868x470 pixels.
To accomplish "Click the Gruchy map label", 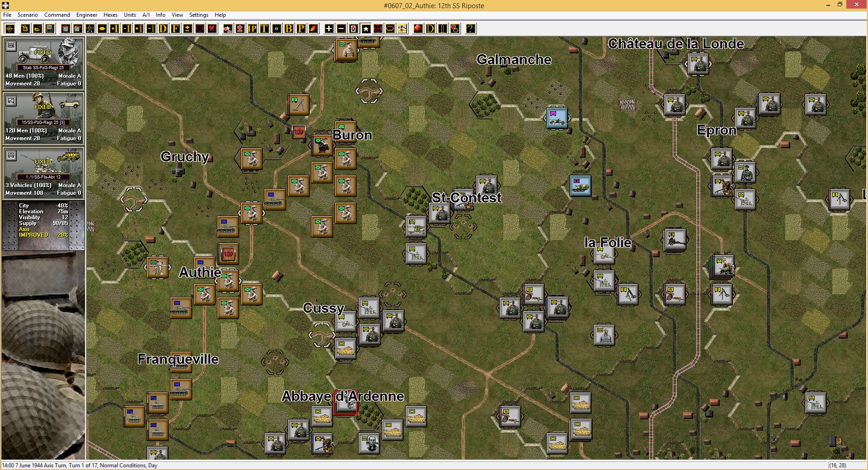I will pos(184,156).
